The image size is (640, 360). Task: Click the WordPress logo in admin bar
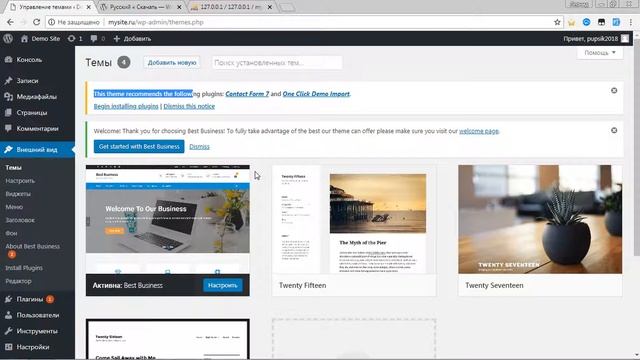pyautogui.click(x=8, y=39)
